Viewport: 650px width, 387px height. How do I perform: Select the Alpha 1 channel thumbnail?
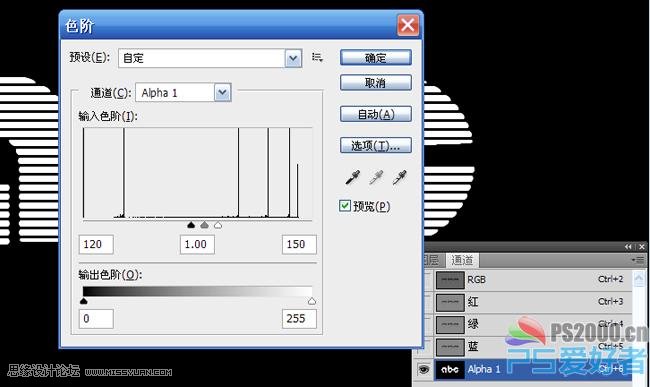pyautogui.click(x=450, y=369)
